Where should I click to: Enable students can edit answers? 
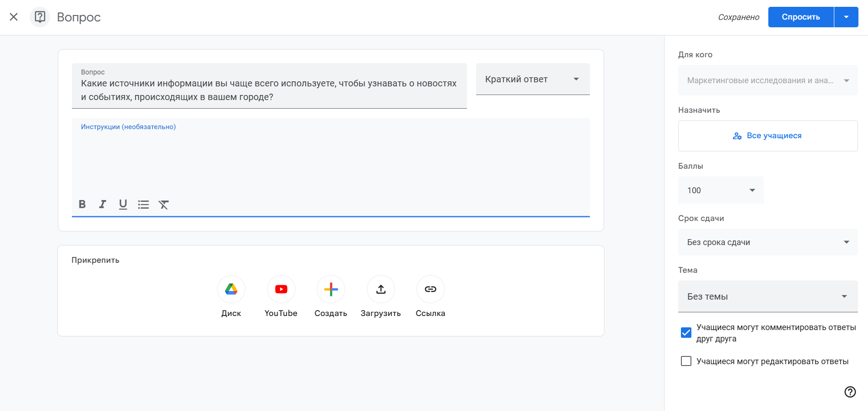pyautogui.click(x=686, y=361)
